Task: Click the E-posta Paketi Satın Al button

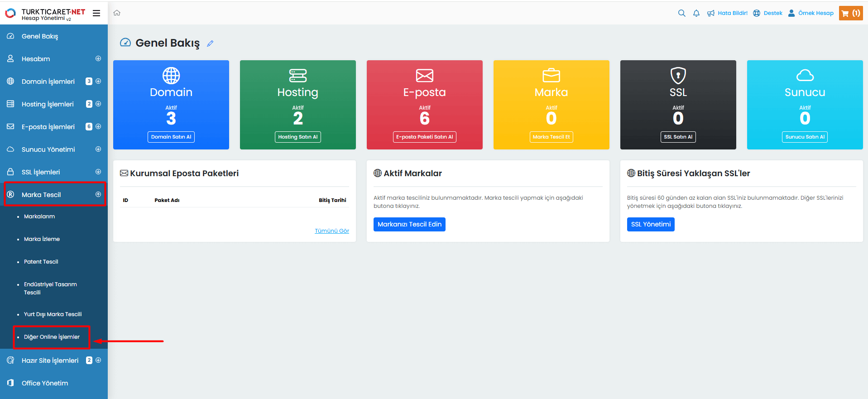Action: (424, 137)
